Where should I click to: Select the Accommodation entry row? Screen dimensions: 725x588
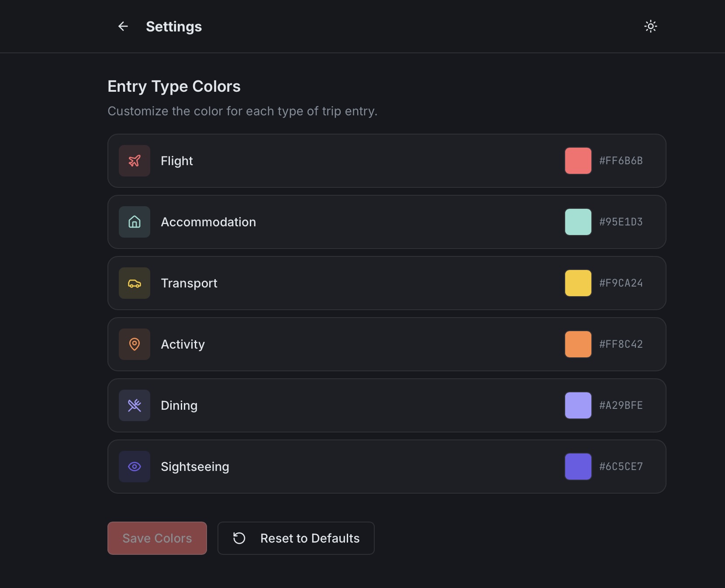point(387,222)
